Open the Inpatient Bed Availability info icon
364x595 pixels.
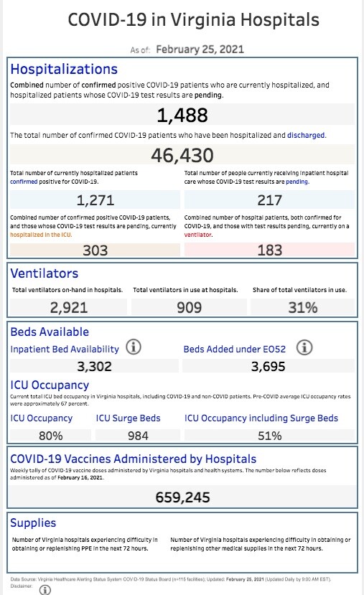point(134,347)
